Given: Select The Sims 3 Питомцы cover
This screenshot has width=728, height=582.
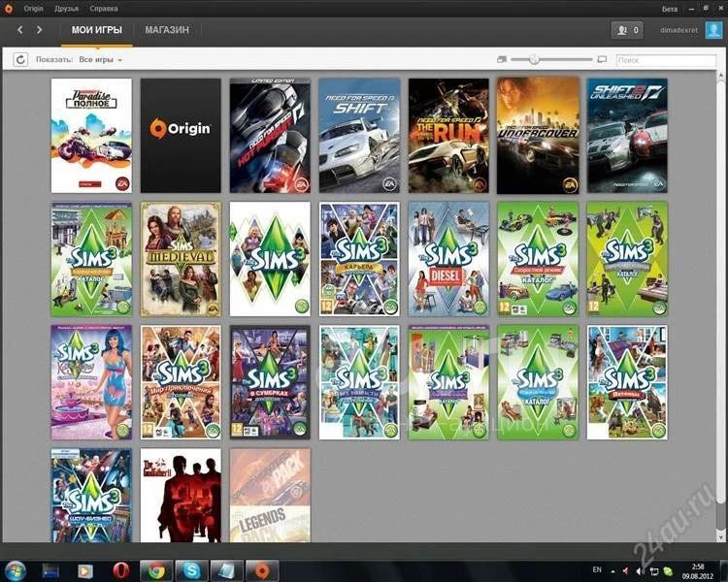Looking at the screenshot, I should pos(627,382).
